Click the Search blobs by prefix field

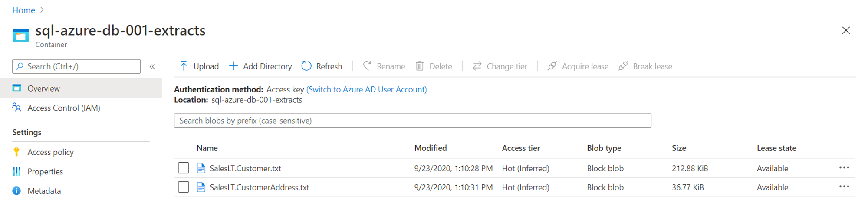coord(412,121)
